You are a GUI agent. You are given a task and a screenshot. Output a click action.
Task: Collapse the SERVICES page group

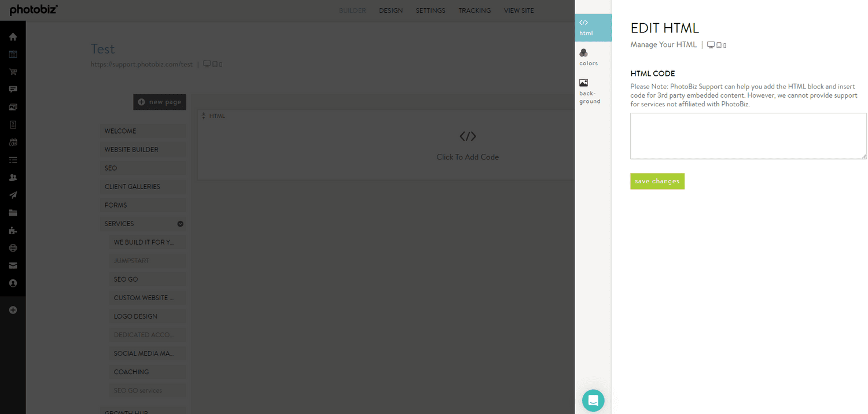click(x=180, y=223)
